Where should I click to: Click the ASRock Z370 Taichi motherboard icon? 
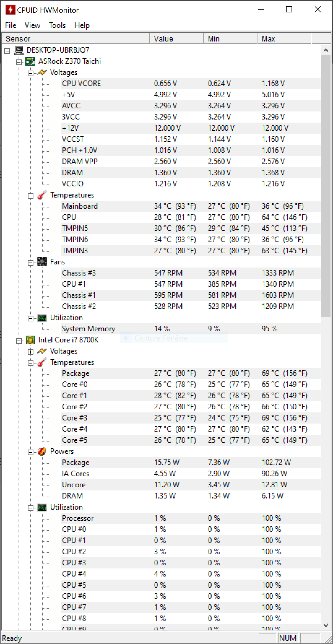30,61
